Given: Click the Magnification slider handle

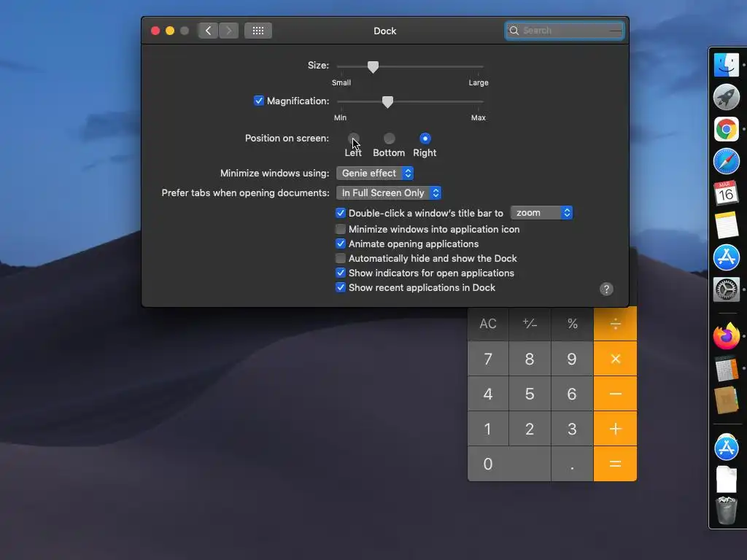Looking at the screenshot, I should click(x=388, y=102).
